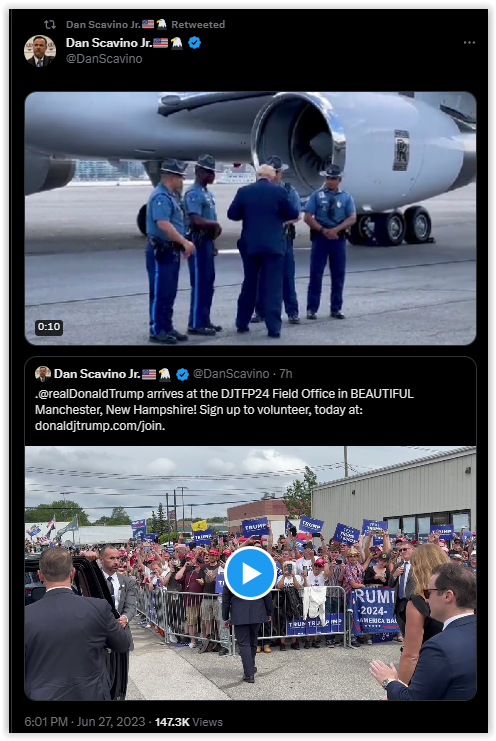Click the 6:01 PM · Jun 27, 2023 timestamp
496x741 pixels.
pyautogui.click(x=85, y=722)
